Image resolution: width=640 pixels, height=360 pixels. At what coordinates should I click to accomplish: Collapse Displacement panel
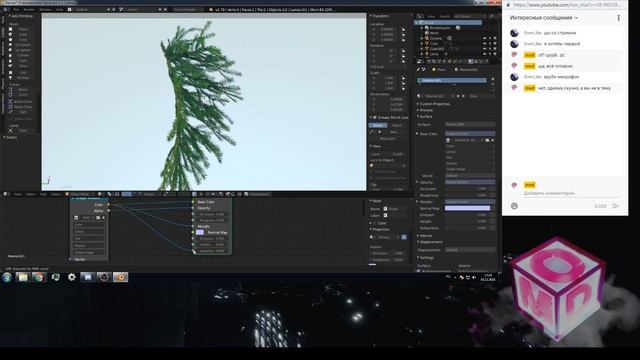pos(430,242)
